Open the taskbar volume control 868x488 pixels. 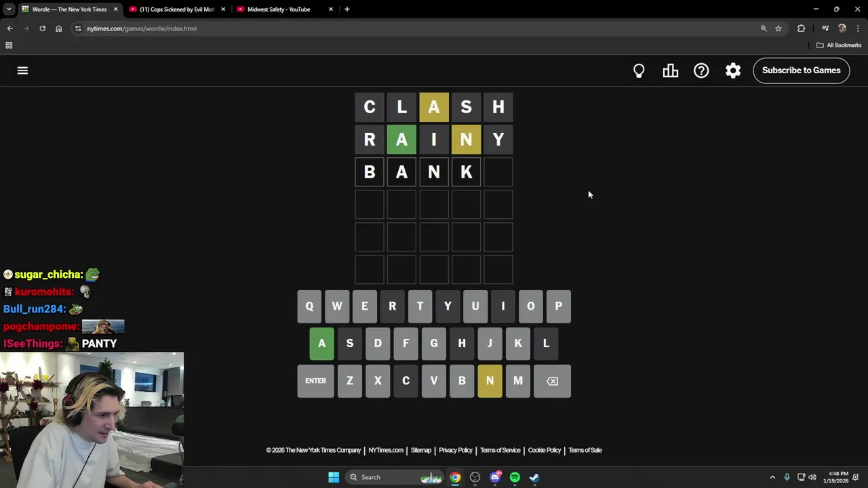812,477
